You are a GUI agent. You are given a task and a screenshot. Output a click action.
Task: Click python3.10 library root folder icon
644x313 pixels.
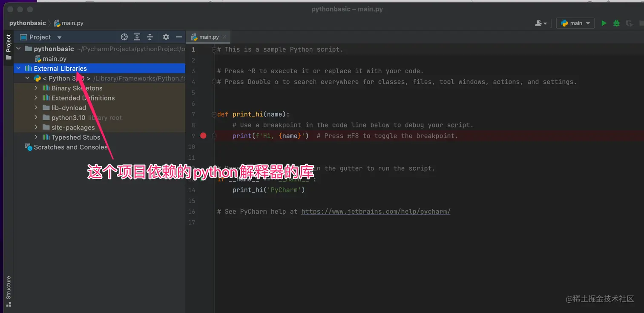pyautogui.click(x=46, y=118)
